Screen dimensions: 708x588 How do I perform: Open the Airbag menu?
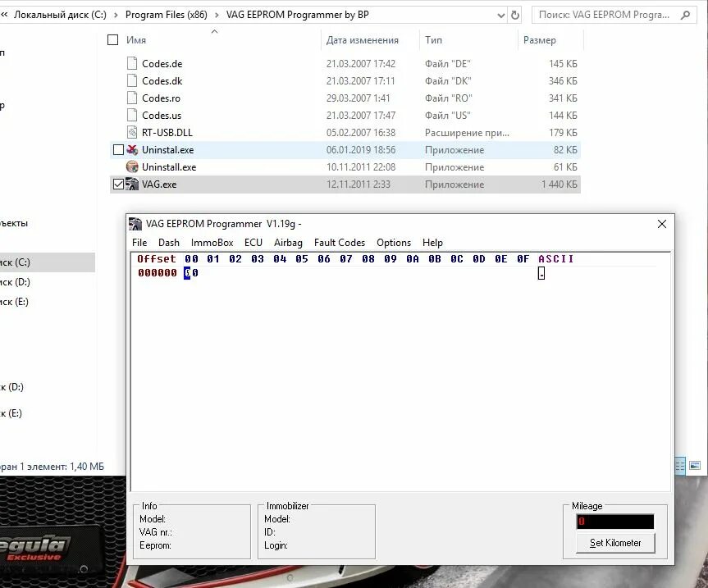click(x=288, y=242)
